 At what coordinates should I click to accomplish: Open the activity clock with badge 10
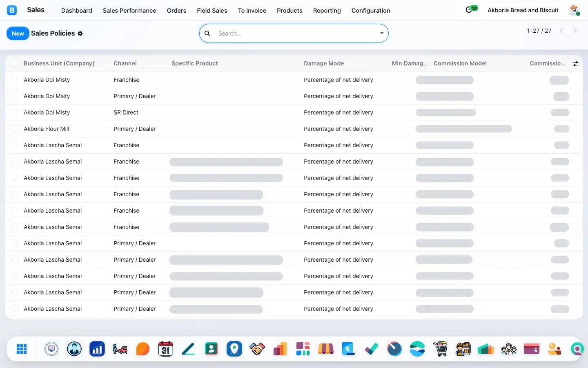coord(471,9)
